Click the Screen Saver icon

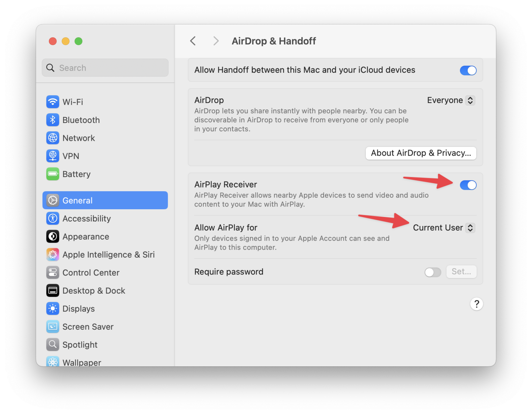pyautogui.click(x=53, y=326)
